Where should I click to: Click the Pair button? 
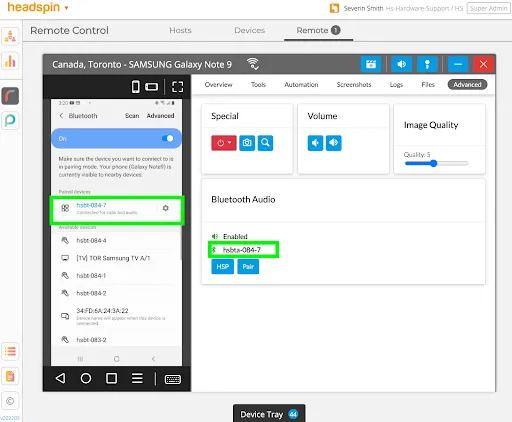click(x=248, y=267)
